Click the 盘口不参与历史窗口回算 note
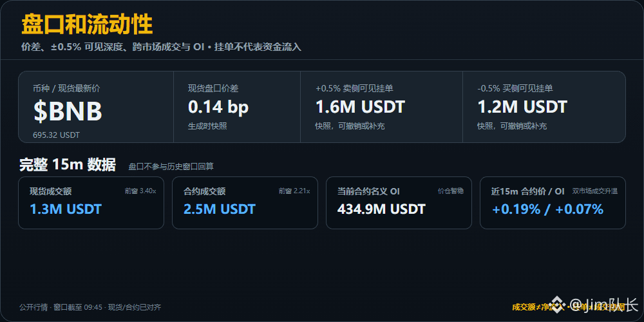 [x=171, y=166]
